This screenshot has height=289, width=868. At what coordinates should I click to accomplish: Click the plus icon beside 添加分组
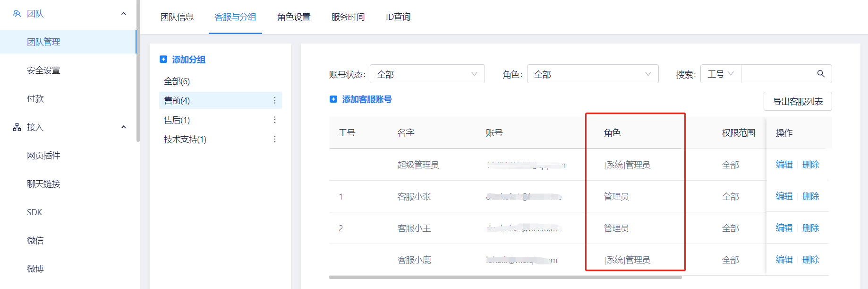[163, 60]
